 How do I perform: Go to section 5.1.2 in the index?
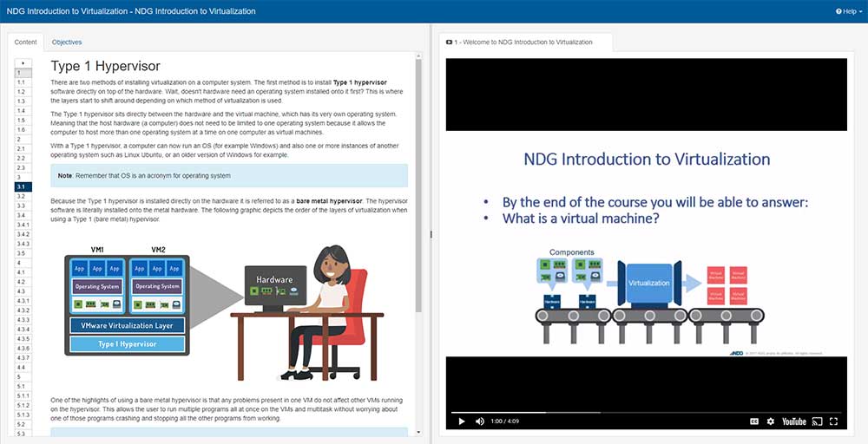[x=23, y=406]
